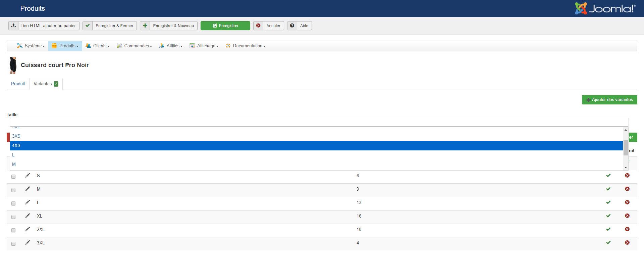Click the 3XL size name in the variants table
The width and height of the screenshot is (644, 280).
[x=41, y=243]
